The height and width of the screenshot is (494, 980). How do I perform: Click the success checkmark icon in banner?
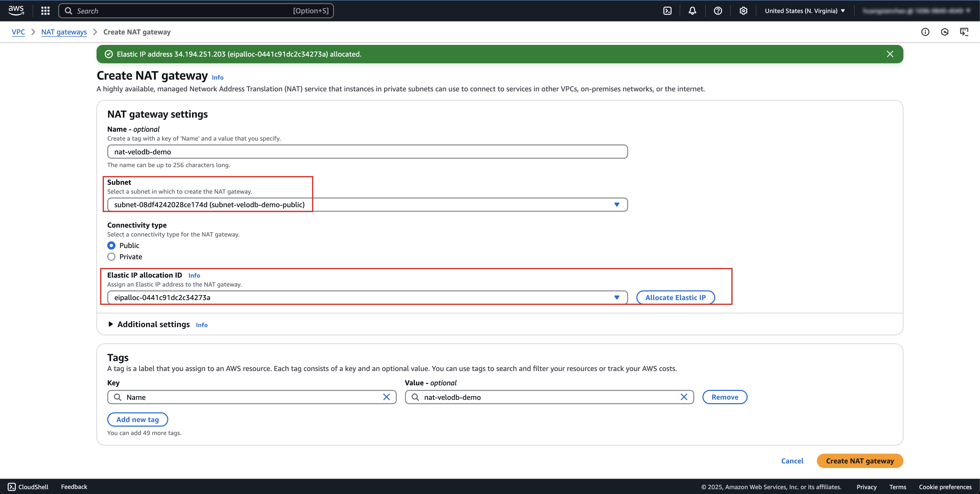coord(109,54)
